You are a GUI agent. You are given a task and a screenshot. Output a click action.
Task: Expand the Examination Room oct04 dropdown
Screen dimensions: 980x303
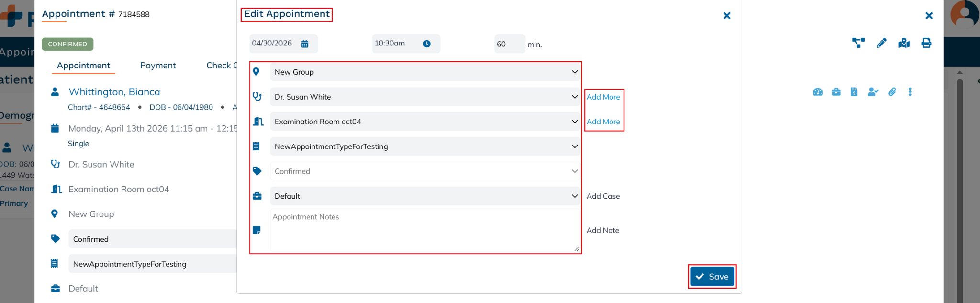coord(425,122)
